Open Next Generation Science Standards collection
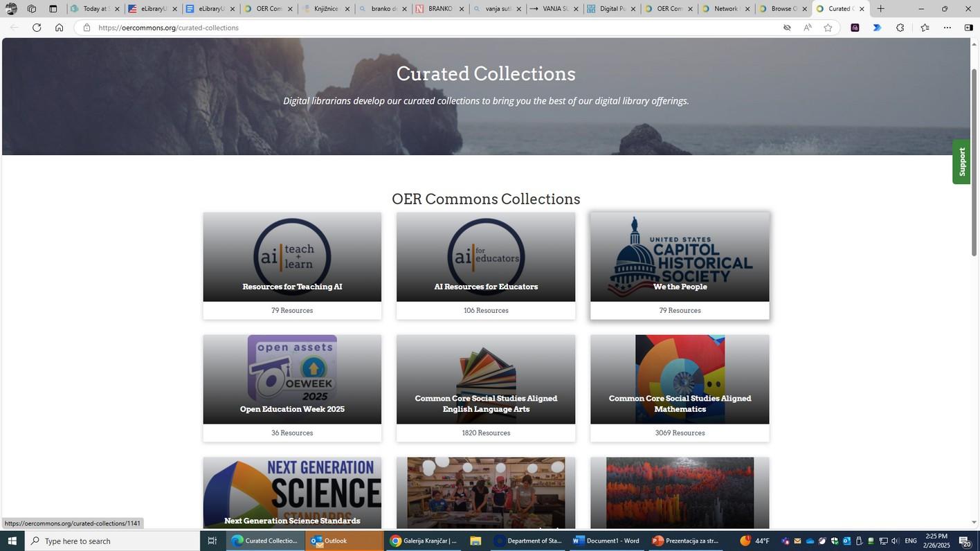This screenshot has width=980, height=551. pyautogui.click(x=292, y=493)
